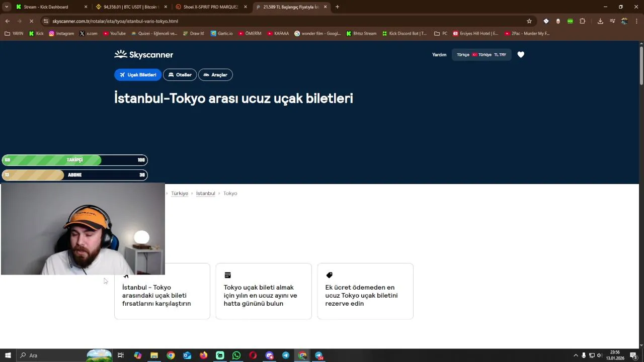Open the Kick bookmark
Viewport: 644px width, 362px height.
tap(36, 34)
